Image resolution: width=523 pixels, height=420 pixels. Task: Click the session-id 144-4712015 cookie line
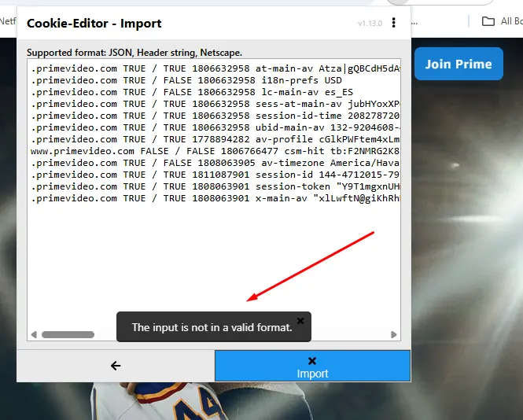215,175
